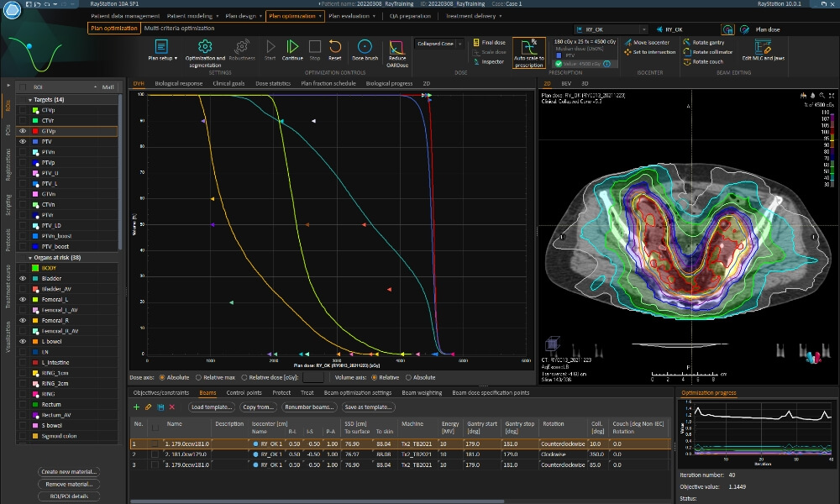Select the Dose brush tool

365,50
